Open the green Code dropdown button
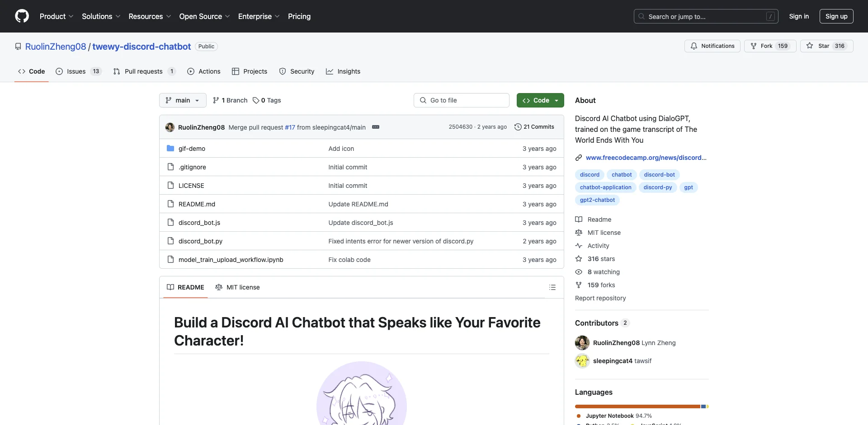The width and height of the screenshot is (868, 425). pyautogui.click(x=540, y=100)
